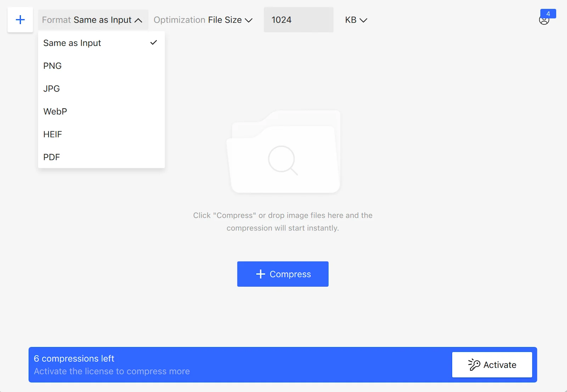This screenshot has height=392, width=567.
Task: Open the Optimization File Size dropdown
Action: pos(203,20)
